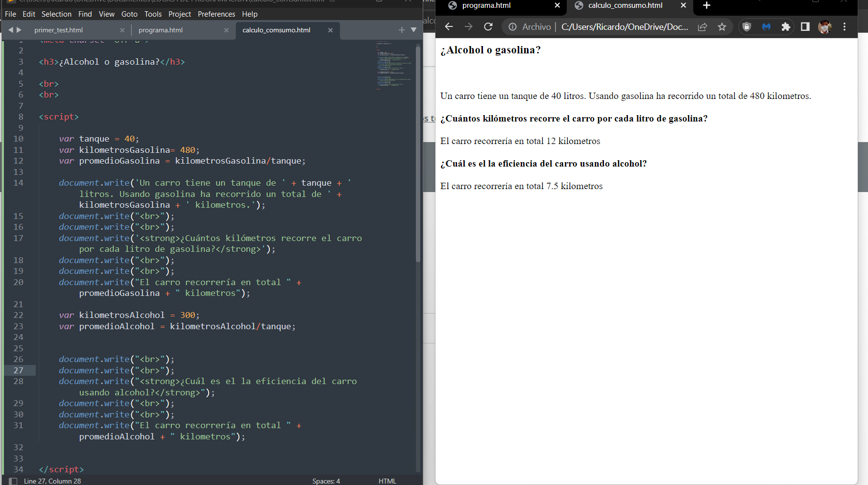Open the File menu in Sublime Text

click(x=10, y=14)
